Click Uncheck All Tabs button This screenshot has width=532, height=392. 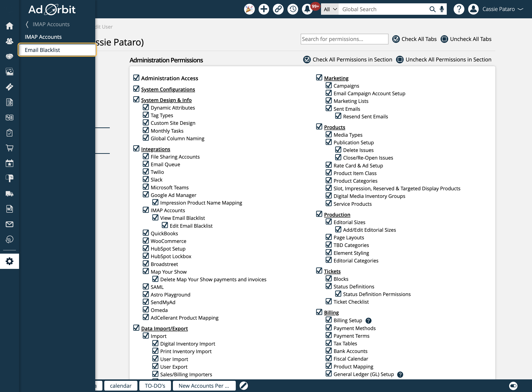[x=466, y=39]
